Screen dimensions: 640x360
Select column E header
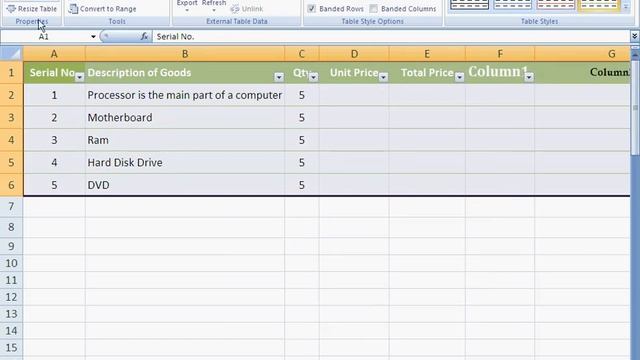coord(427,54)
